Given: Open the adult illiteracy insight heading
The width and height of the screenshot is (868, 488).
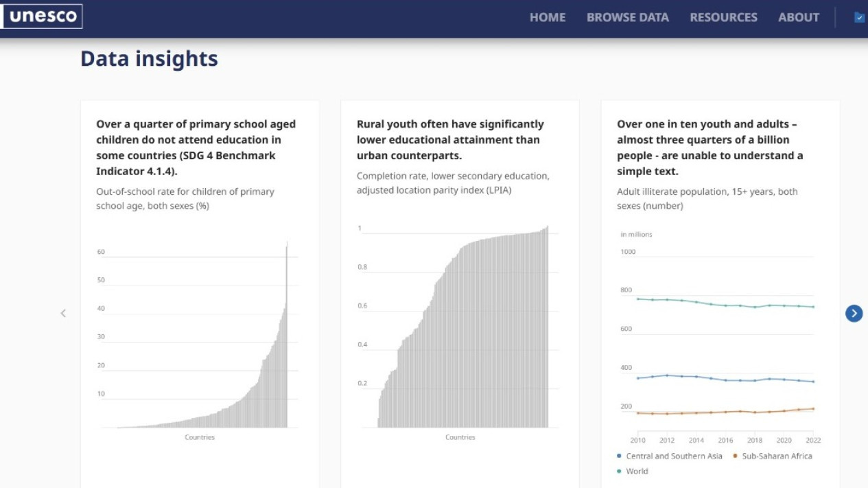Looking at the screenshot, I should [709, 148].
